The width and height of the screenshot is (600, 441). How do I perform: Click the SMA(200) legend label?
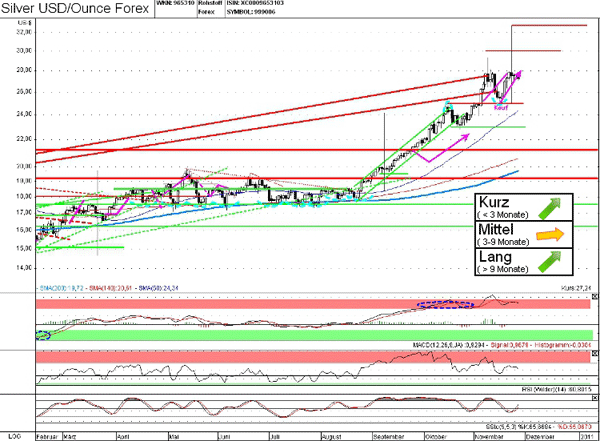click(x=60, y=287)
